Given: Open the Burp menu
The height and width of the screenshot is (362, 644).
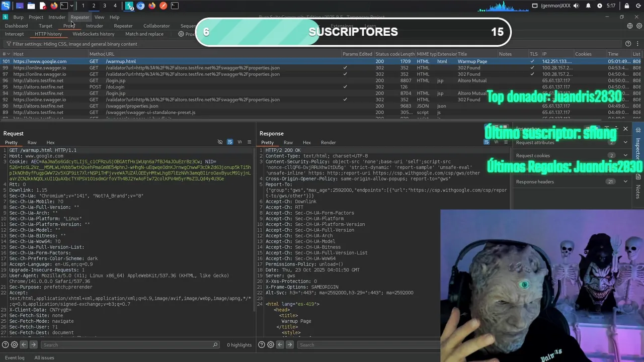Looking at the screenshot, I should click(x=18, y=17).
